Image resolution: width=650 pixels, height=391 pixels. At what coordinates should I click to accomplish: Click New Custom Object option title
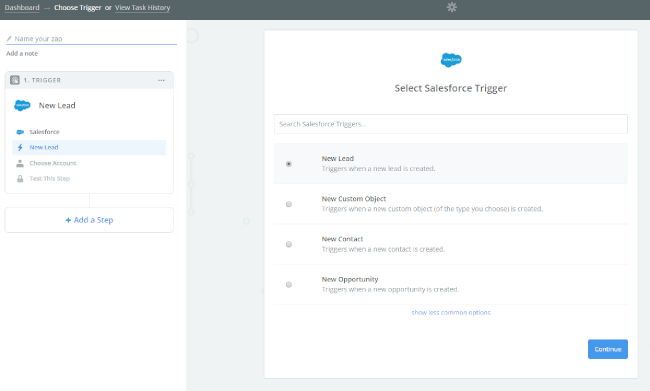click(354, 199)
